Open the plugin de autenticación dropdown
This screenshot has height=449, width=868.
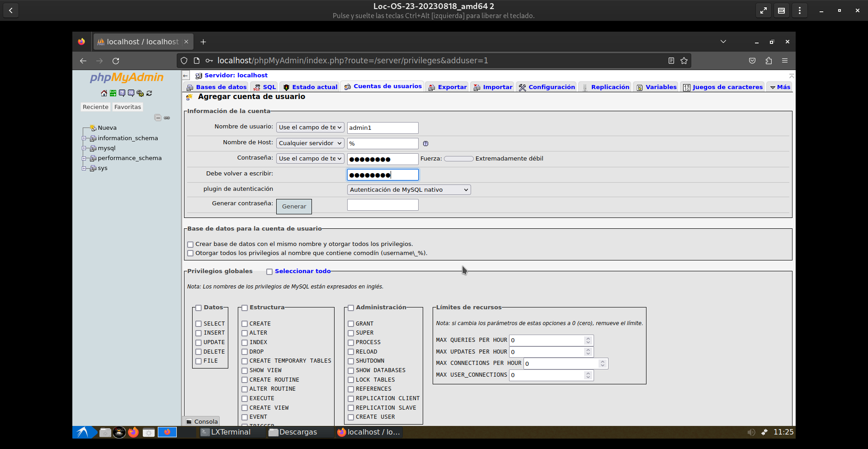point(409,190)
